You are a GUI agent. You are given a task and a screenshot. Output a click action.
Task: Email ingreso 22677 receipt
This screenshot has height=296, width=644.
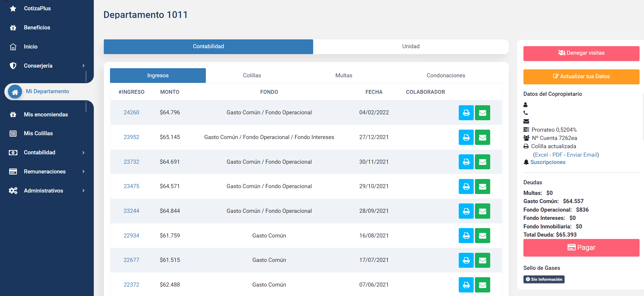point(483,260)
